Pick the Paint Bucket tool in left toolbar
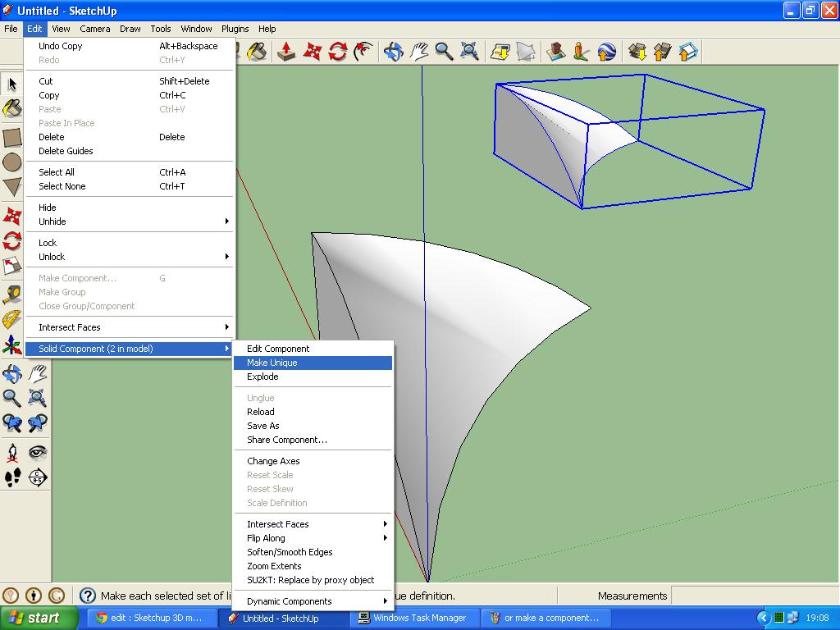This screenshot has width=840, height=630. 11,109
